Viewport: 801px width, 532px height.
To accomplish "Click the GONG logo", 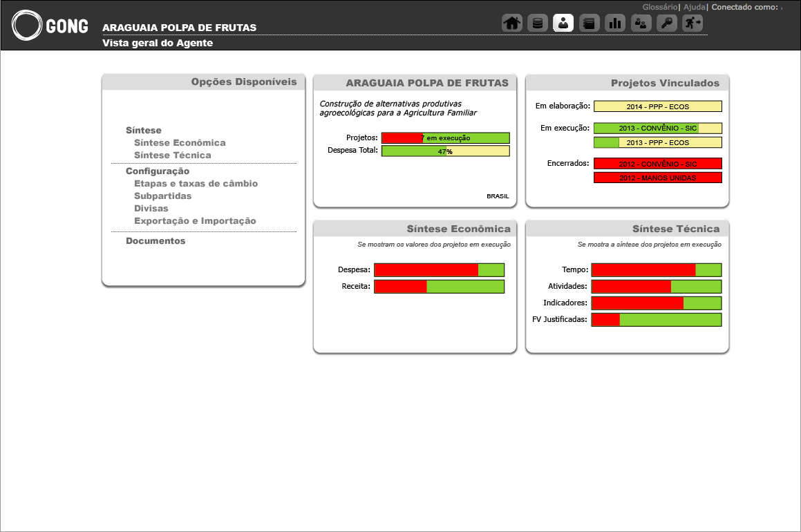I will click(50, 26).
